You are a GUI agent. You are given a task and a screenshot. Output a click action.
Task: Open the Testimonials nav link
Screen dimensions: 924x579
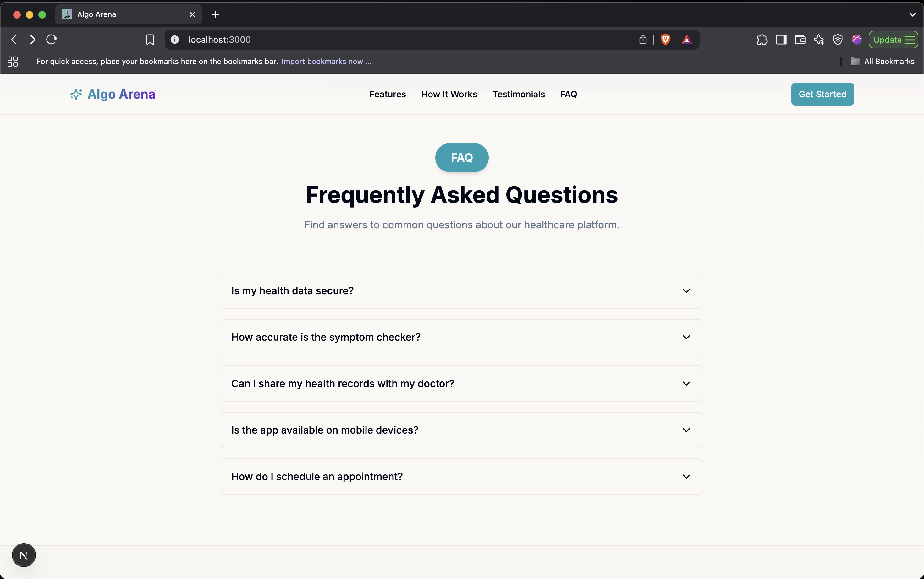[x=518, y=94]
